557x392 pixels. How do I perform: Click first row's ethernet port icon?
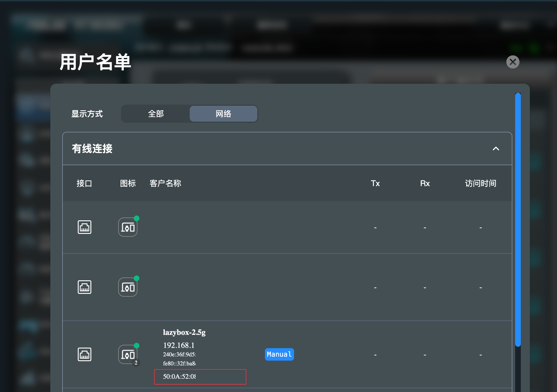pyautogui.click(x=85, y=227)
